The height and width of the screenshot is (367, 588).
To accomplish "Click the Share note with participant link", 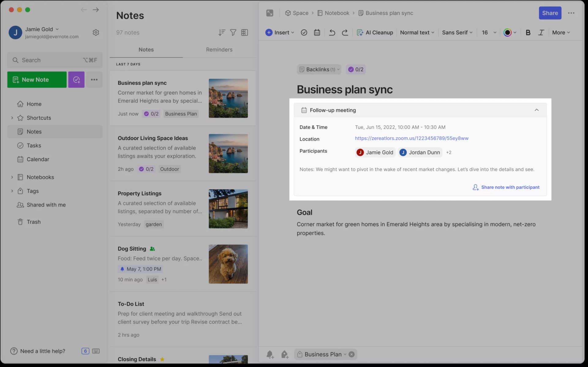I will point(510,187).
